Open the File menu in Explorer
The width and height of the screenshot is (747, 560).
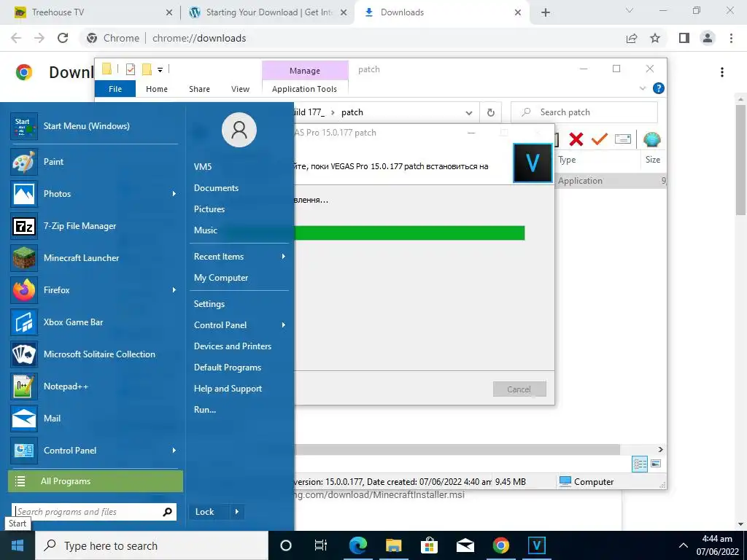click(115, 89)
